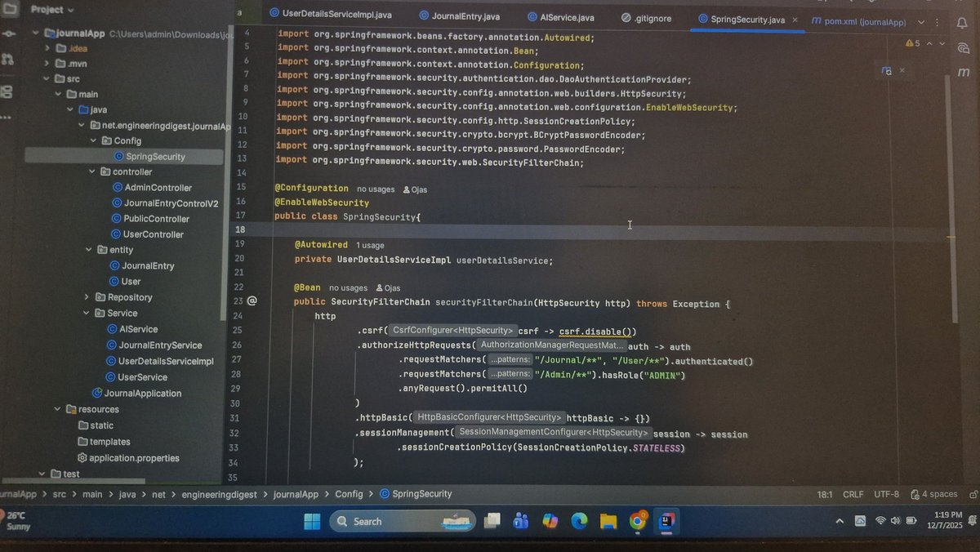
Task: Click Config in the breadcrumb bar
Action: 349,494
